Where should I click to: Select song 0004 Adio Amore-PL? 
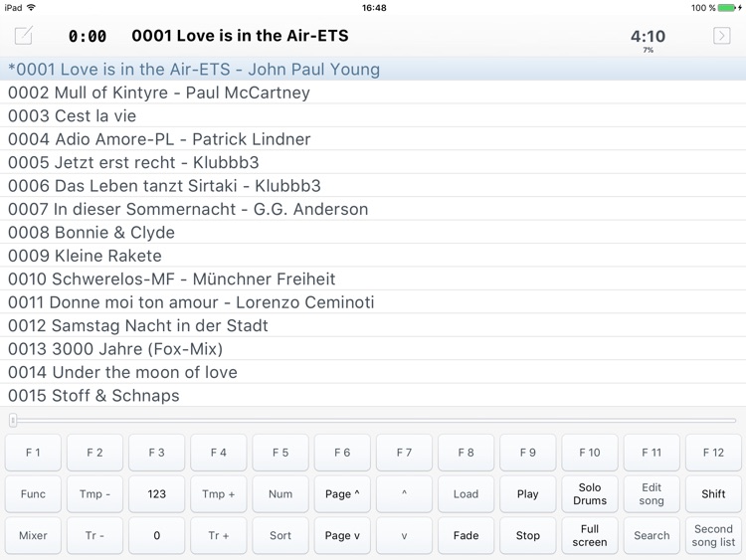pos(373,139)
